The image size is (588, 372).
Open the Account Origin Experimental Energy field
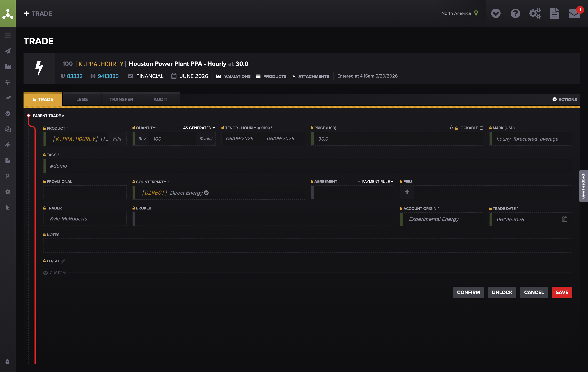coord(441,219)
